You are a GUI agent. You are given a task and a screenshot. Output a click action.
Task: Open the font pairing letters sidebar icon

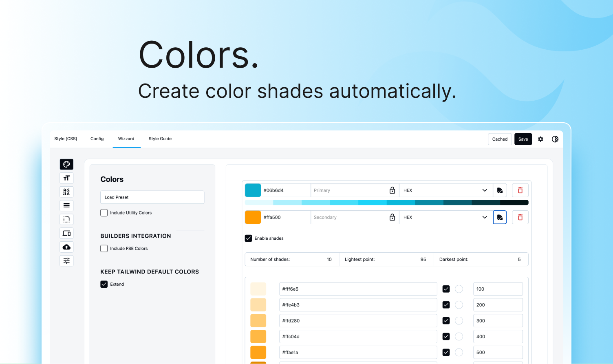66,192
